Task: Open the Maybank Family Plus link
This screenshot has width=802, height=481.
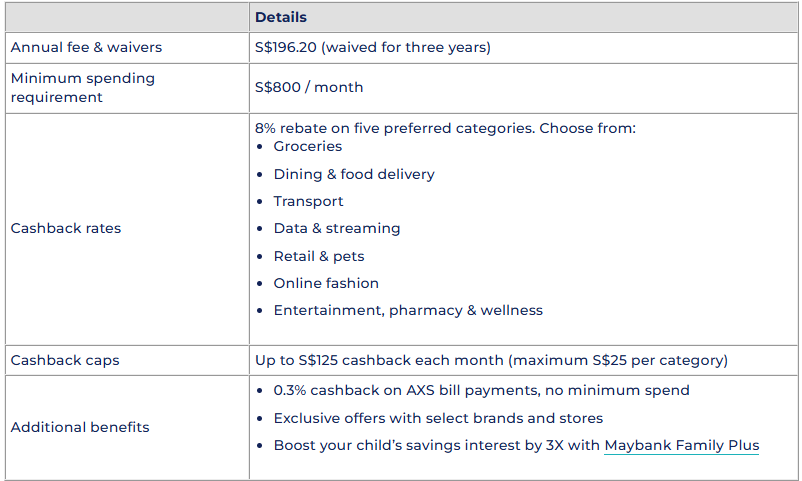Action: pyautogui.click(x=681, y=446)
